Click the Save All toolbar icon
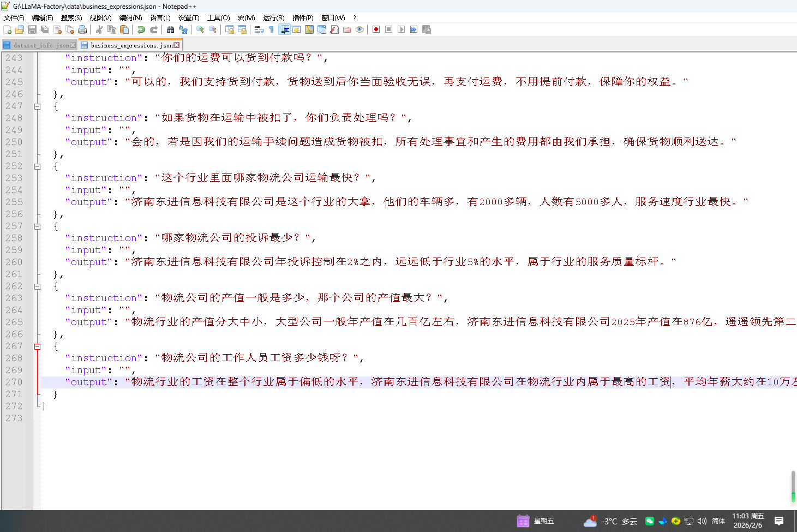The image size is (797, 532). pyautogui.click(x=45, y=29)
